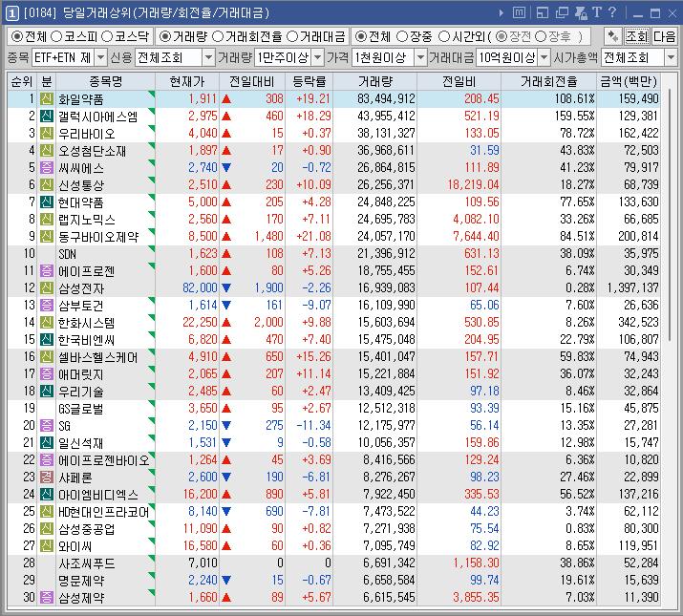Click the 금액(백만) column header
This screenshot has width=683, height=616.
coord(629,81)
